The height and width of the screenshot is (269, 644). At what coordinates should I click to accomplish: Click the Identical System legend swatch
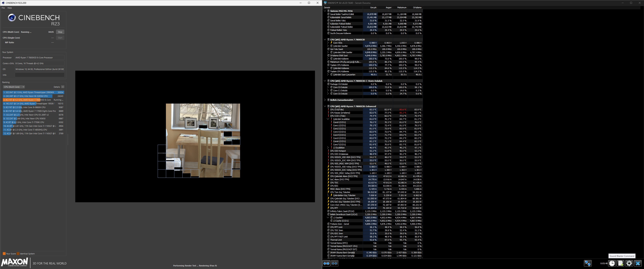18,253
